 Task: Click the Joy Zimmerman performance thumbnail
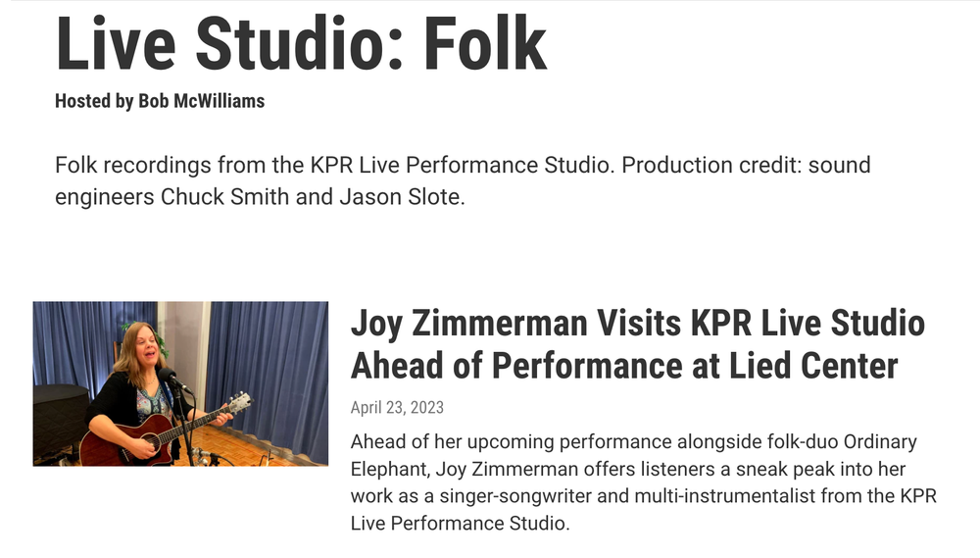click(180, 383)
